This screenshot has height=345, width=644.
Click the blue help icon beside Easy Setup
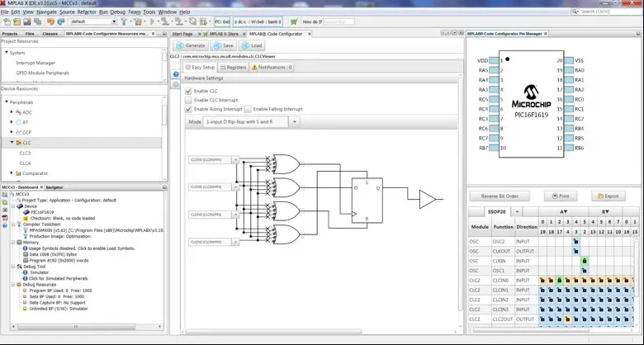pyautogui.click(x=176, y=74)
